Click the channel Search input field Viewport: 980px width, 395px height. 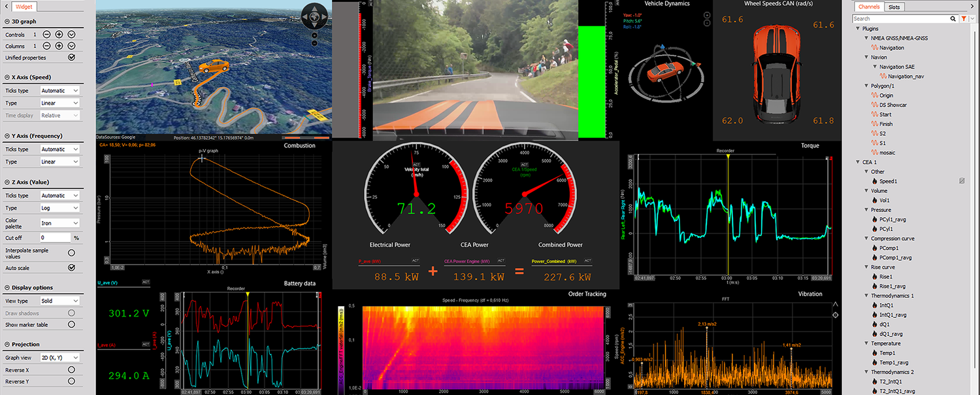point(901,19)
